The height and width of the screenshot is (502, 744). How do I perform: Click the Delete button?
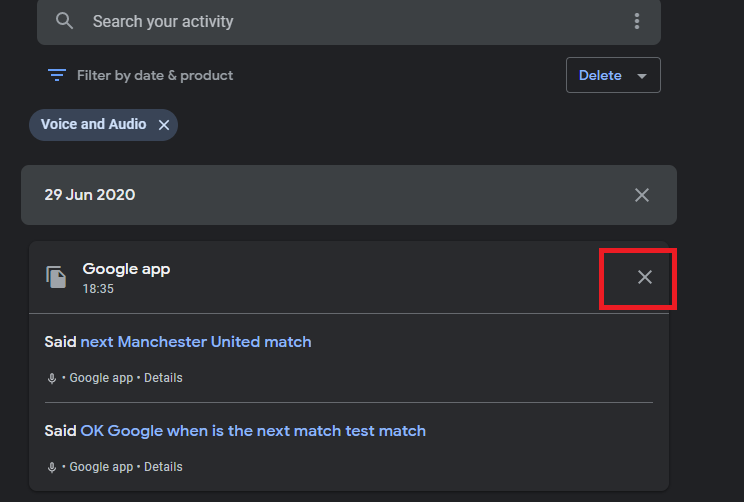613,75
